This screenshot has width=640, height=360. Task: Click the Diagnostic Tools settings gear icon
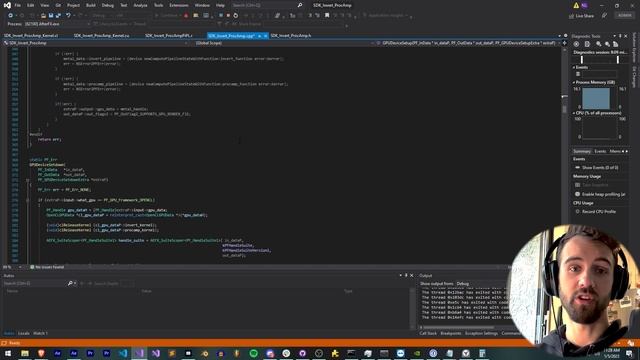pyautogui.click(x=576, y=44)
